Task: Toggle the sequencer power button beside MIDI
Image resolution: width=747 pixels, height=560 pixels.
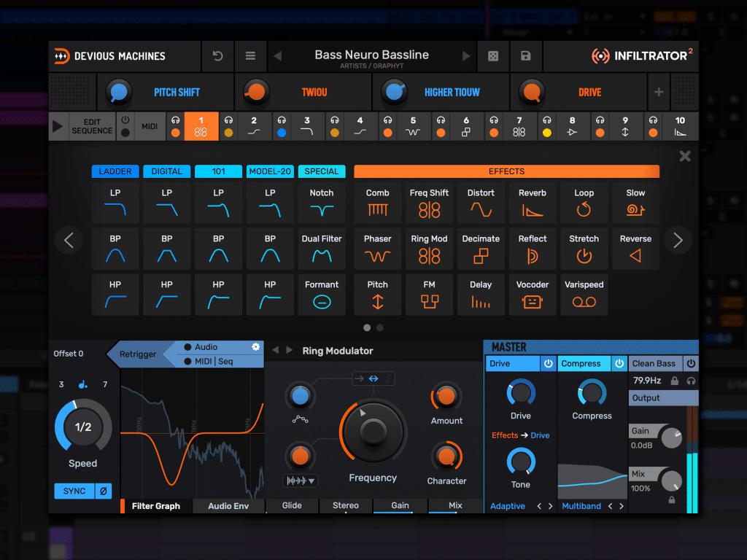Action: pyautogui.click(x=125, y=120)
